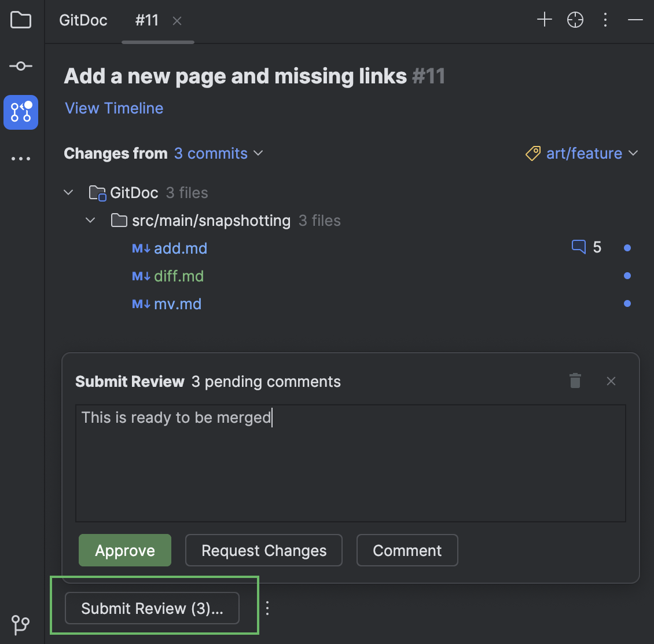The width and height of the screenshot is (654, 644).
Task: Open the three-dot options menu in the toolbar
Action: pyautogui.click(x=605, y=19)
